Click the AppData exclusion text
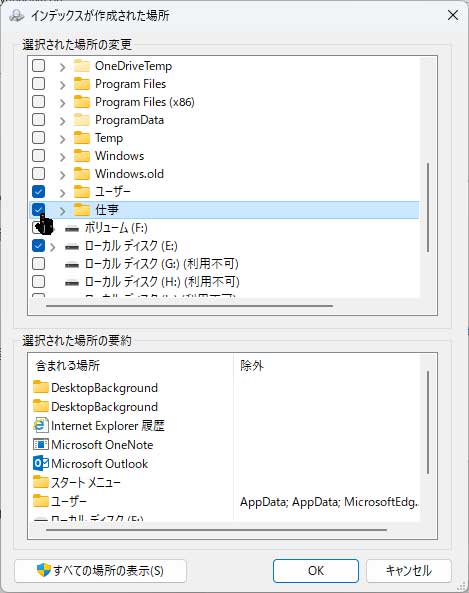This screenshot has height=593, width=469. click(x=329, y=502)
